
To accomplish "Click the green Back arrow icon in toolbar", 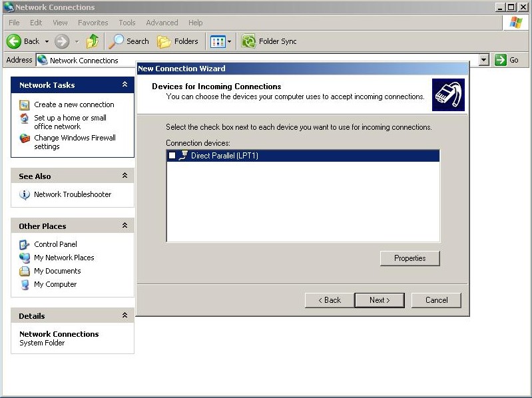I will tap(14, 41).
